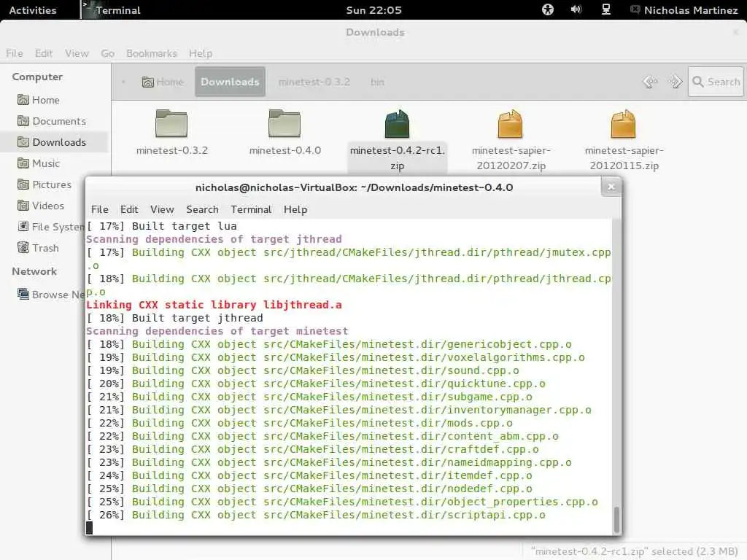Click the status bar selection text
This screenshot has width=747, height=560.
(x=635, y=551)
